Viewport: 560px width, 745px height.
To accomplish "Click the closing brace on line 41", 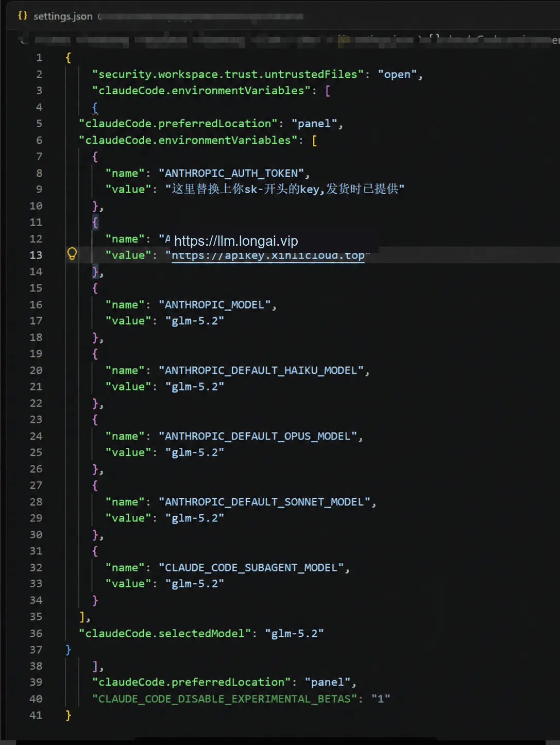I will pos(68,715).
